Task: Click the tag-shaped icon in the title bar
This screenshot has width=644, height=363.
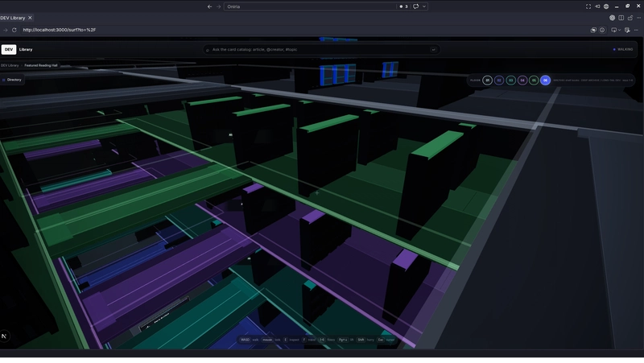Action: [597, 6]
